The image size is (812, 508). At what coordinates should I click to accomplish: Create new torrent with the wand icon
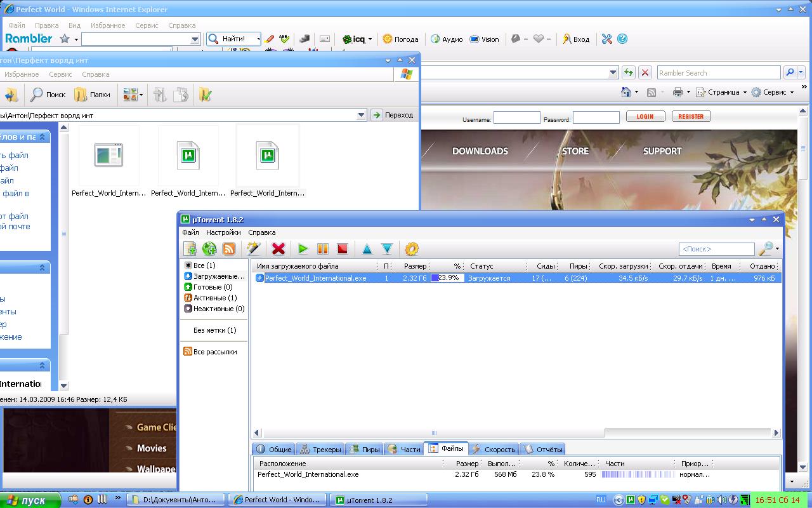click(x=254, y=249)
